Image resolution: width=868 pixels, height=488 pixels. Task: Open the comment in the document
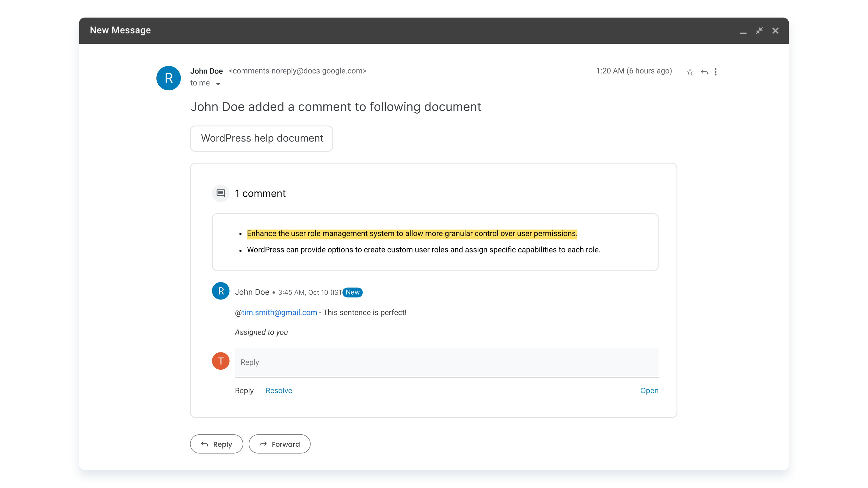[649, 391]
